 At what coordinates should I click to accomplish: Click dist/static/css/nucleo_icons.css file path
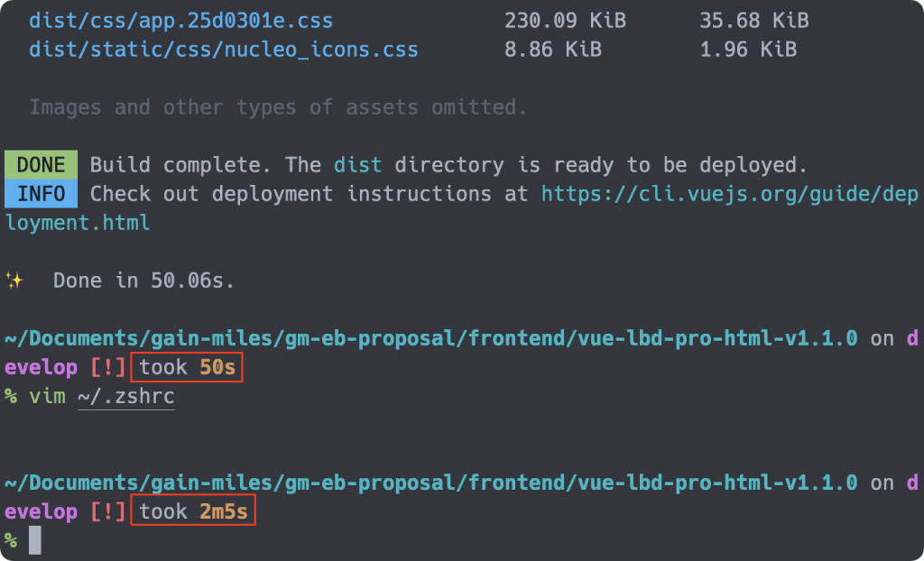224,50
